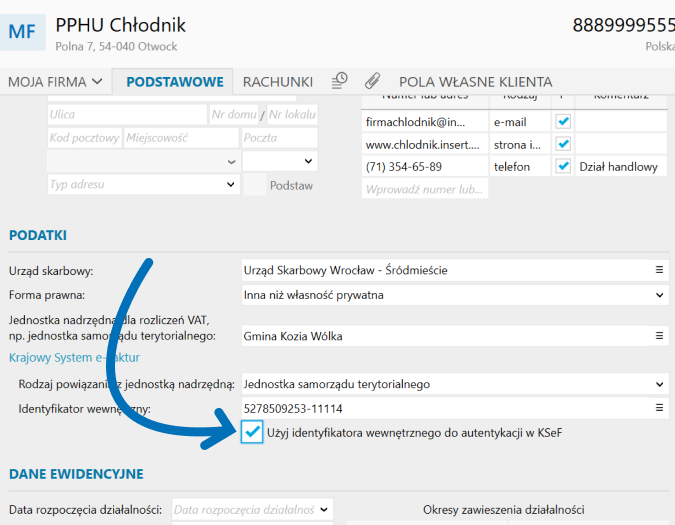Open list icon for Gmina Kozia Wólka field
Image resolution: width=675 pixels, height=525 pixels.
pos(659,336)
